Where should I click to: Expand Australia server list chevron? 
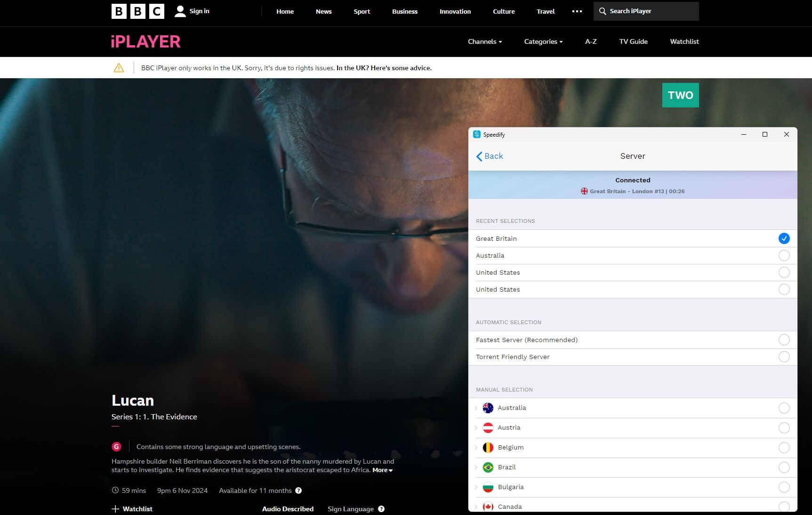476,408
